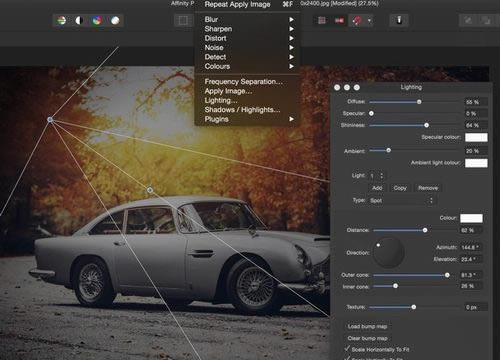Adjust the Ambient slider handle
500x360 pixels.
(x=388, y=150)
